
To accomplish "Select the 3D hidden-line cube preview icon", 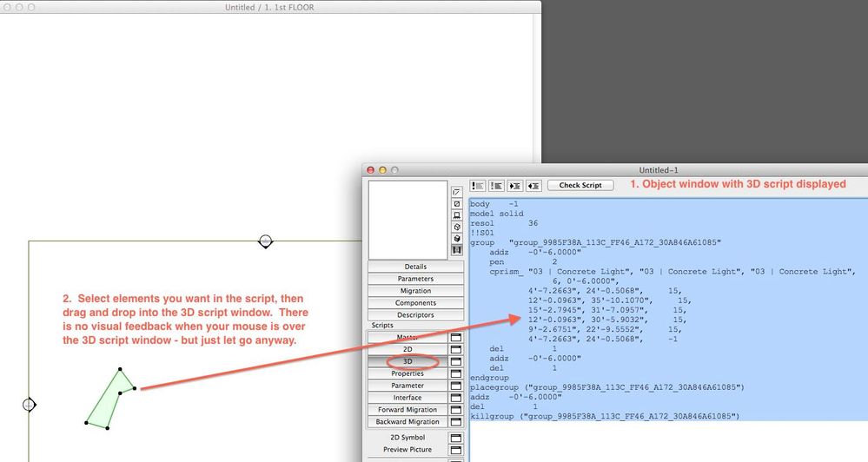I will click(x=457, y=227).
